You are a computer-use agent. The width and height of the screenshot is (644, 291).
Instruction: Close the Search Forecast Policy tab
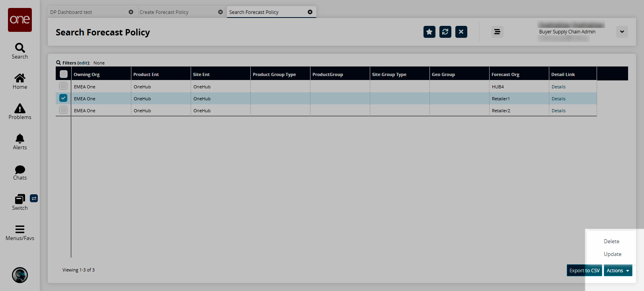coord(310,12)
